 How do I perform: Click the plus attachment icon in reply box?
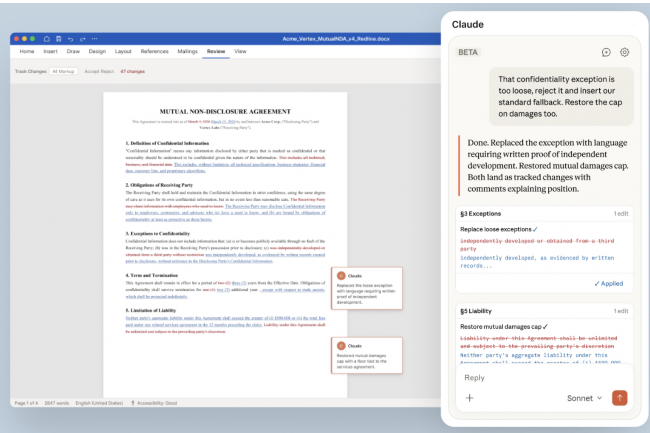[470, 398]
